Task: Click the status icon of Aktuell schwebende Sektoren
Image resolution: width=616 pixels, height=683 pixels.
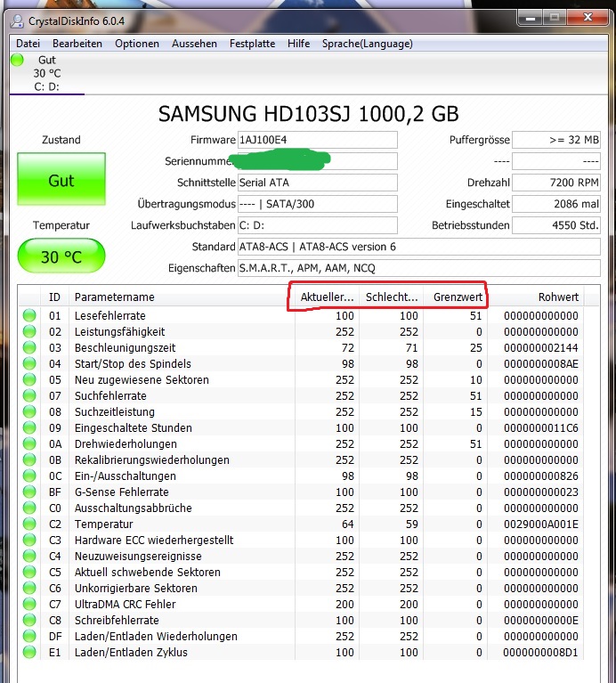Action: [x=29, y=572]
